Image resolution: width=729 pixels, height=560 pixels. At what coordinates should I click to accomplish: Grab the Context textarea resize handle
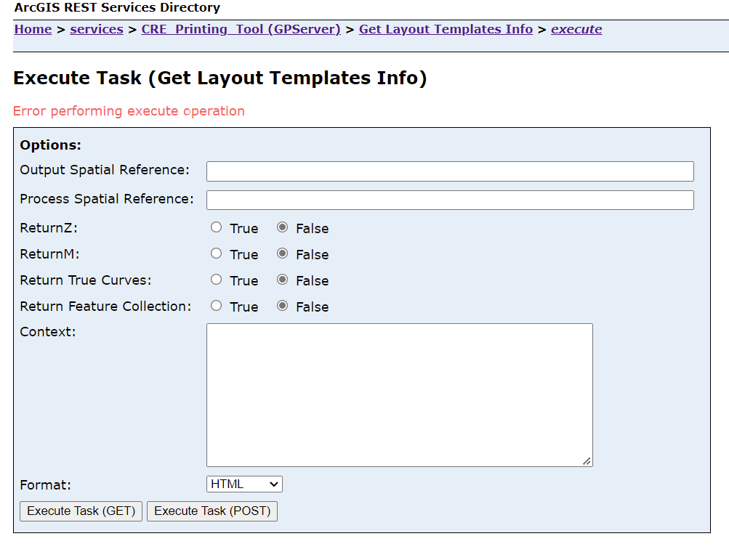[x=587, y=460]
